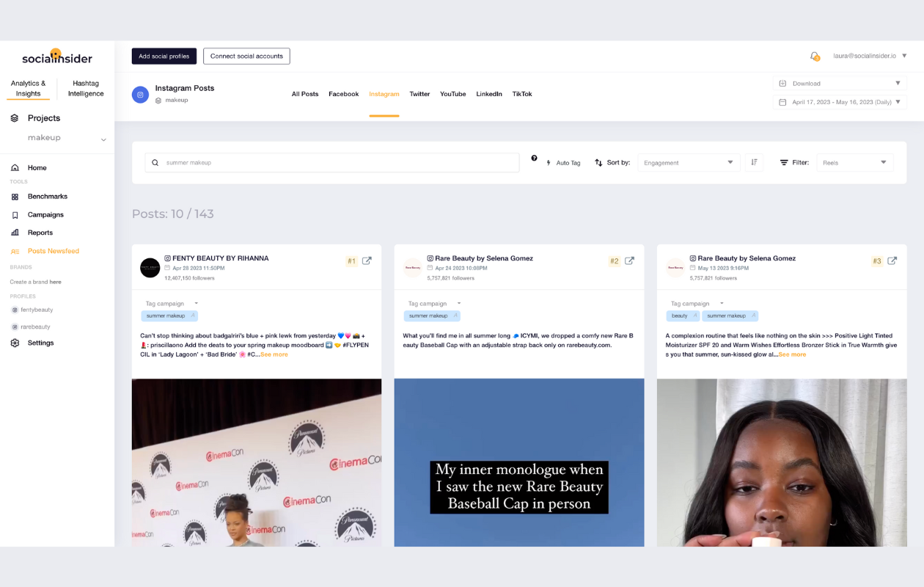Click the FENTY BEAUTY BY RIHANNA name
This screenshot has width=924, height=587.
[x=221, y=258]
